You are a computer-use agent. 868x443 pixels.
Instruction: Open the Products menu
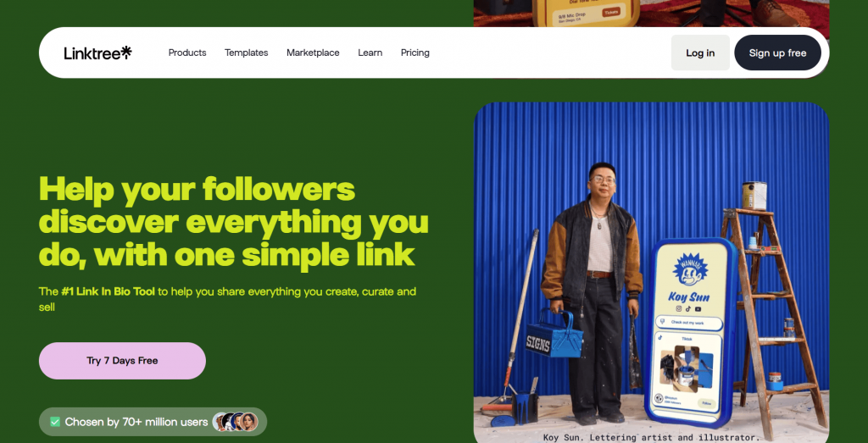coord(187,53)
